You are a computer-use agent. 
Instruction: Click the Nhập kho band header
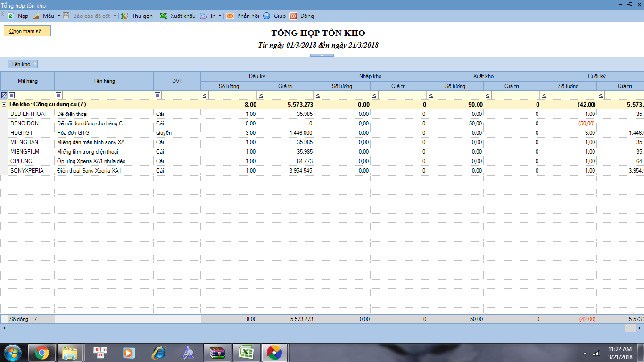click(370, 76)
